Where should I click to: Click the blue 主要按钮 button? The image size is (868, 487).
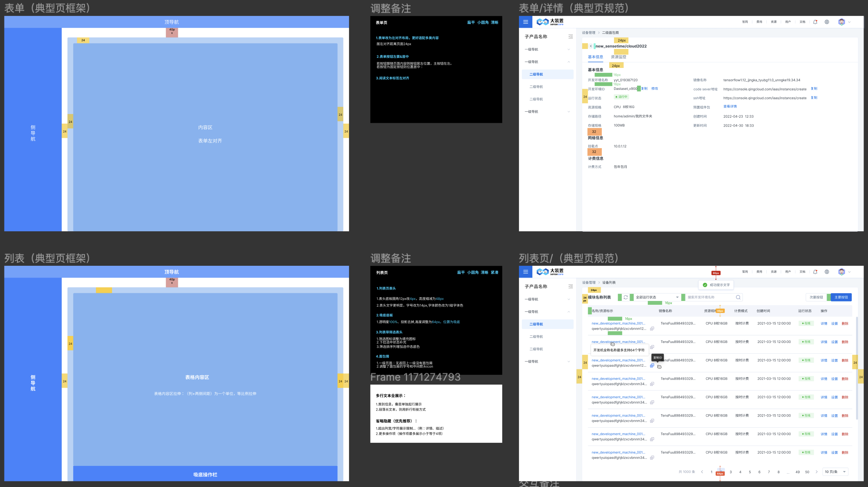[x=841, y=297]
